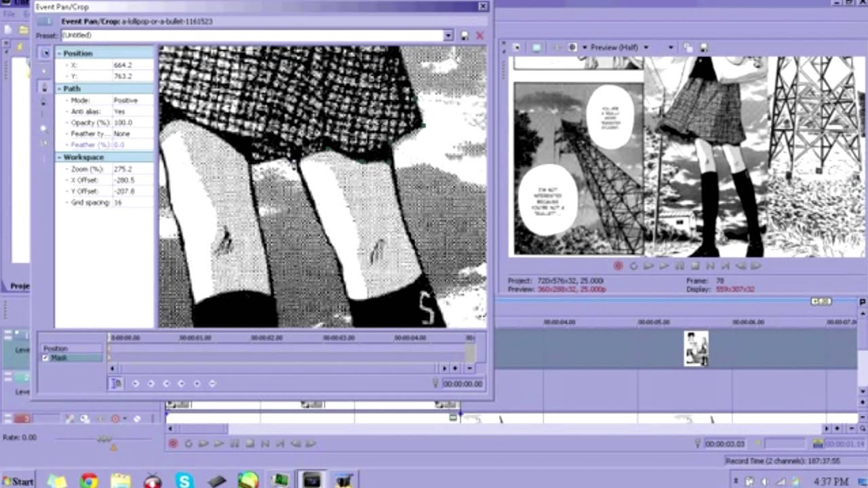Viewport: 868px width, 488px height.
Task: Copy snapshot to clipboard in Preview
Action: (688, 47)
